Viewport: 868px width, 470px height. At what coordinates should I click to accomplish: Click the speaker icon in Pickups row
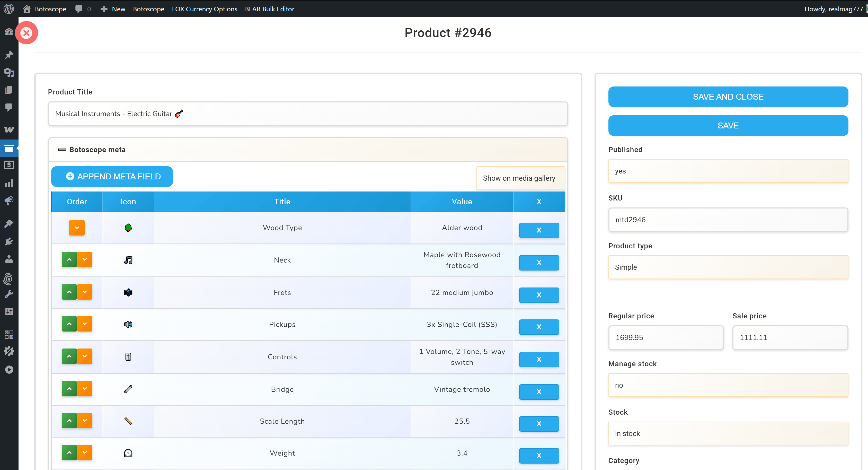pos(128,324)
